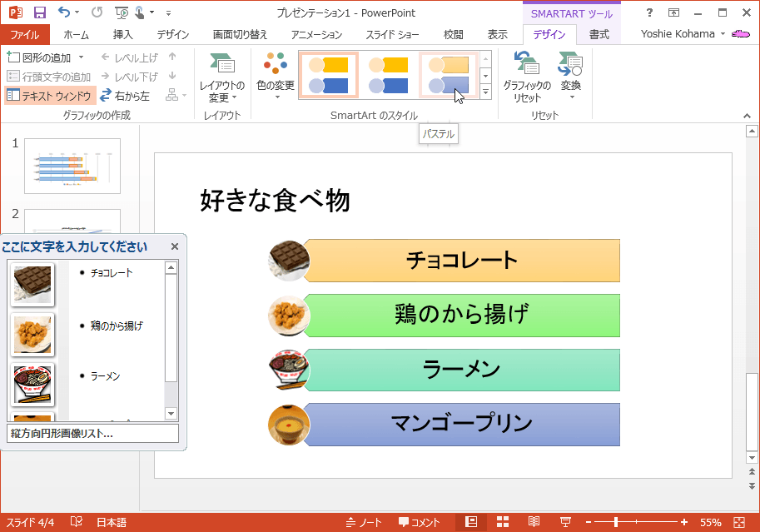Click Add Bullet (行頭文字の追加)
The width and height of the screenshot is (760, 532).
[49, 77]
